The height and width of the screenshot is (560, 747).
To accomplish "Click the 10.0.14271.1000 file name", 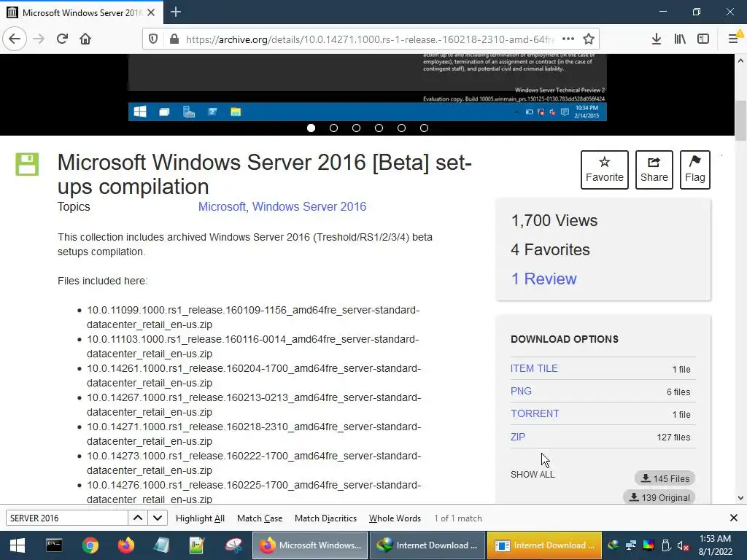I will tap(254, 434).
